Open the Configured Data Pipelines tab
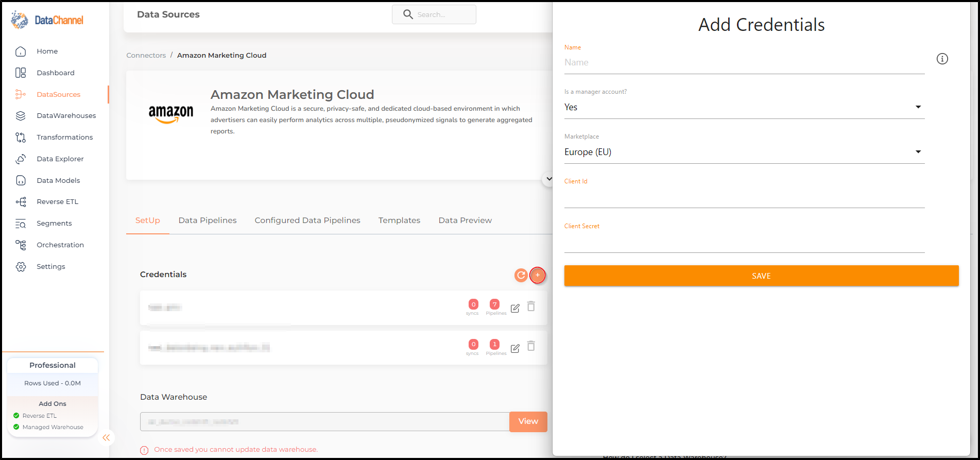 pyautogui.click(x=307, y=220)
